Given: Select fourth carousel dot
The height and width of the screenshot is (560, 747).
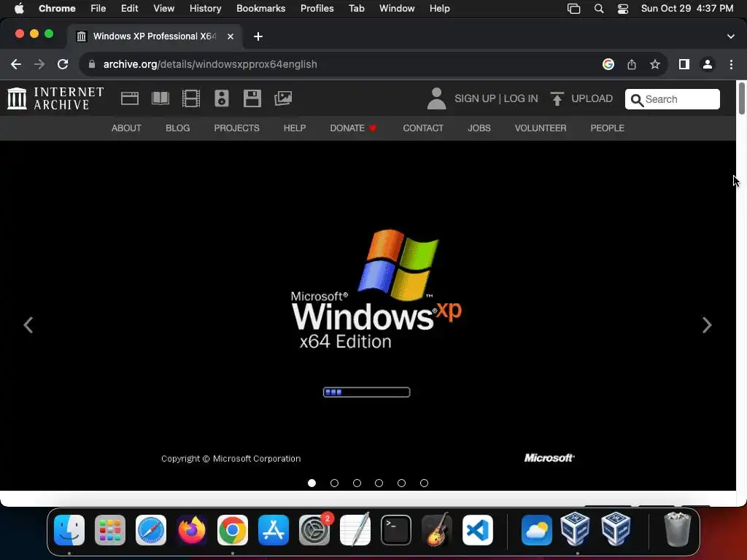Looking at the screenshot, I should coord(379,483).
